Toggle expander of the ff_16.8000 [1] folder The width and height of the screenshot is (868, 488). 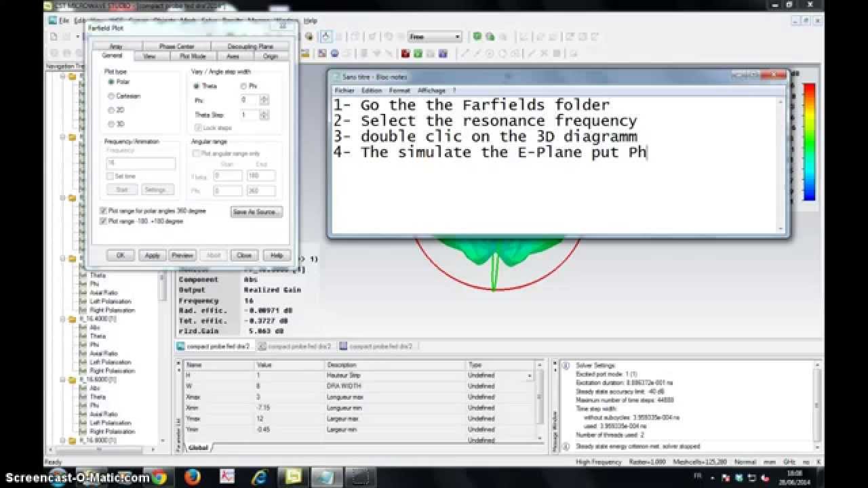click(64, 441)
